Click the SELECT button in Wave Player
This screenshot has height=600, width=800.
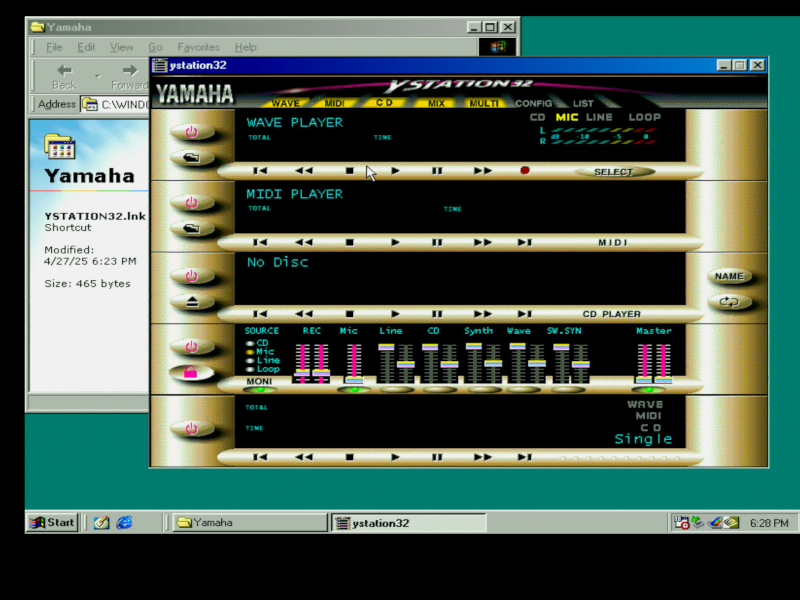tap(613, 172)
